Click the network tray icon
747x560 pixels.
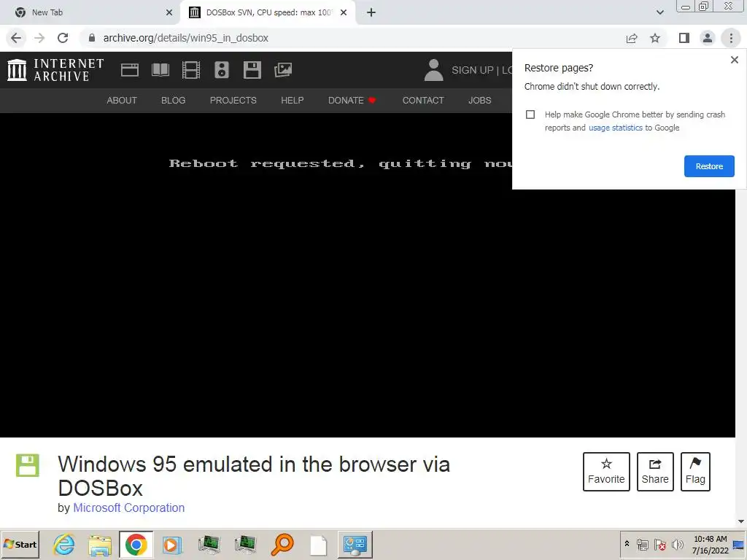click(643, 544)
